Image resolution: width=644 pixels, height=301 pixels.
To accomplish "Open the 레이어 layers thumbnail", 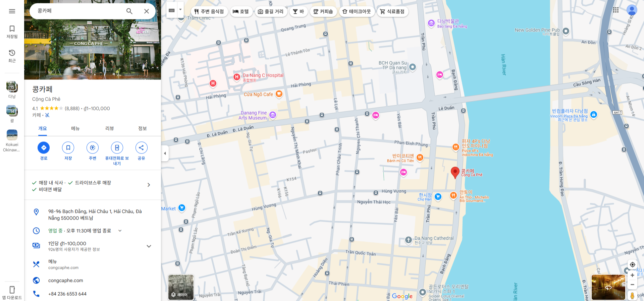I will coord(181,287).
